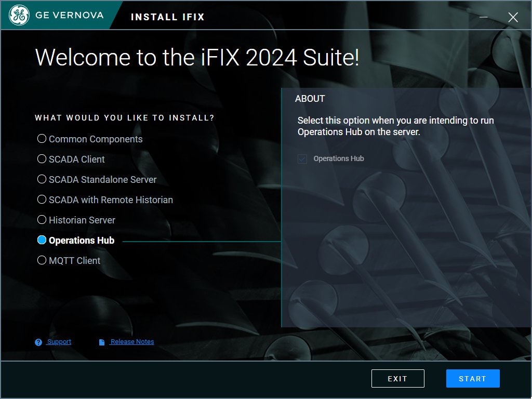
Task: Select the Common Components radio button
Action: (42, 139)
